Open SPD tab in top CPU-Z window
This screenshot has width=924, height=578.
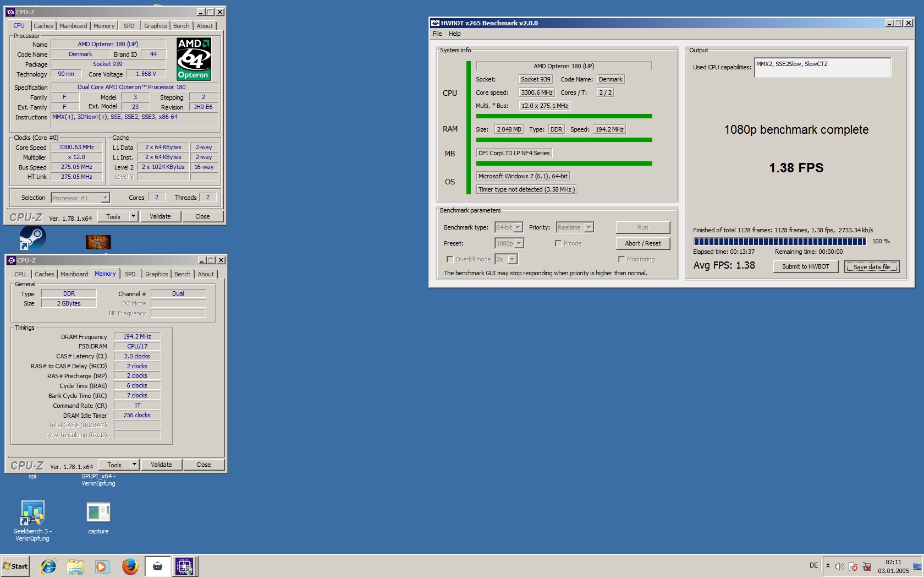tap(129, 26)
